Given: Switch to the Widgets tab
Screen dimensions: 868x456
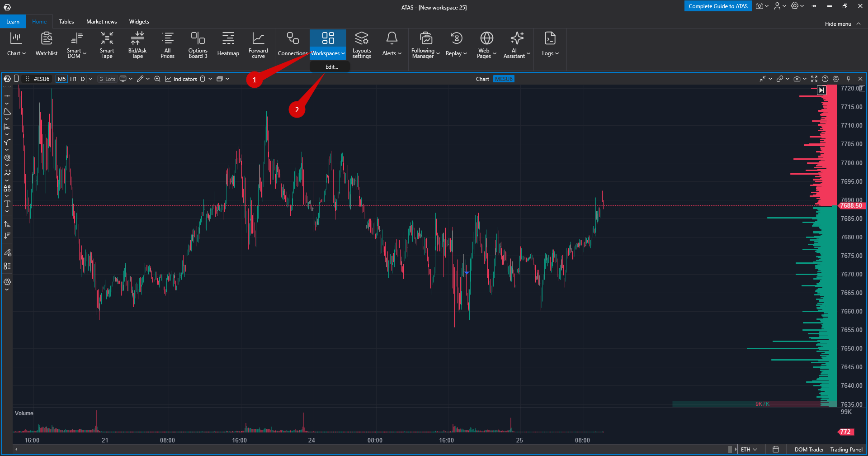Looking at the screenshot, I should click(139, 22).
